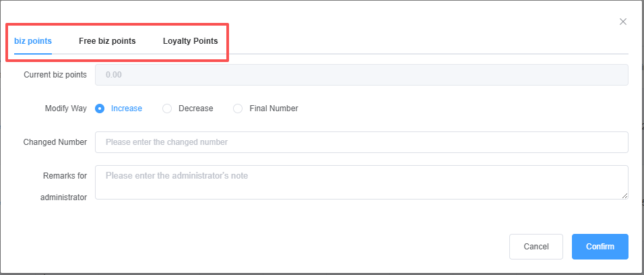
Task: Select the Increase radio circle
Action: (x=100, y=109)
